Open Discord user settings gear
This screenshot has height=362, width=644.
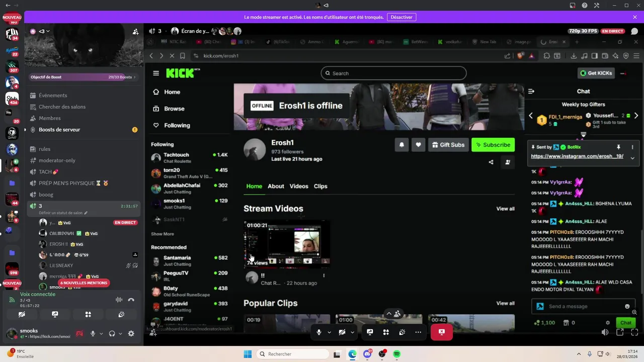coord(131,333)
